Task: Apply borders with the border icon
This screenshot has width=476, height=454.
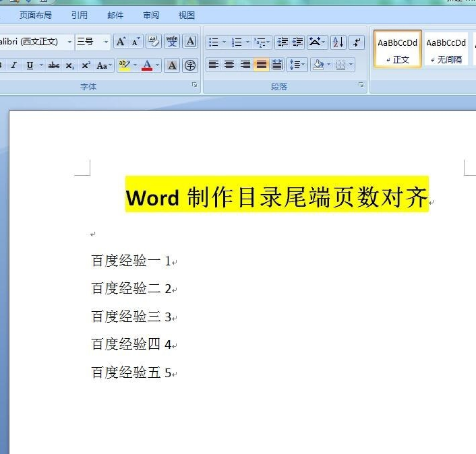Action: click(x=340, y=65)
